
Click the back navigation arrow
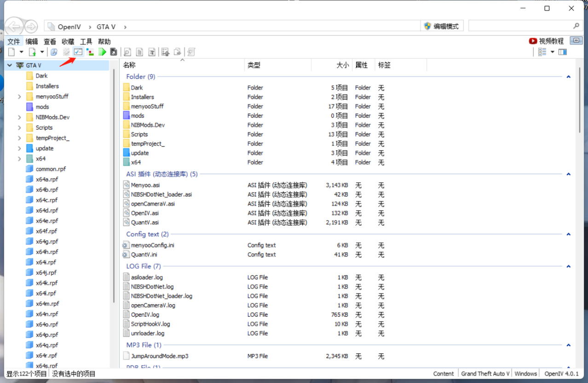[x=14, y=27]
